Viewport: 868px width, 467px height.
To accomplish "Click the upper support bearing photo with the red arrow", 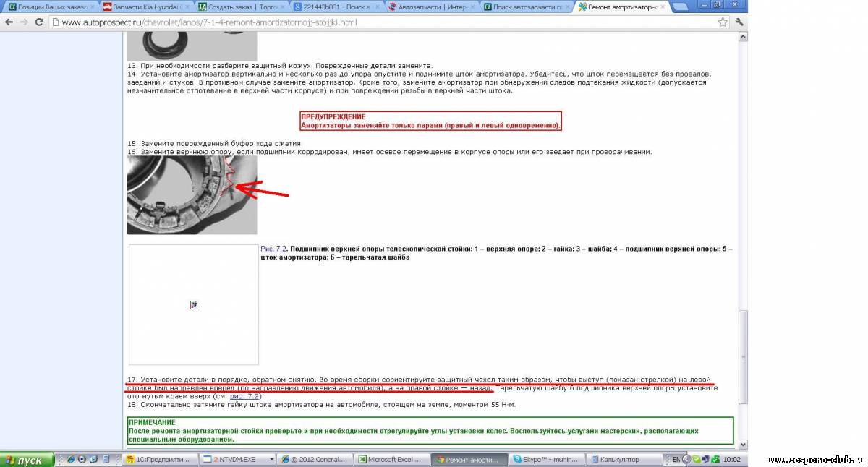I will tap(192, 195).
